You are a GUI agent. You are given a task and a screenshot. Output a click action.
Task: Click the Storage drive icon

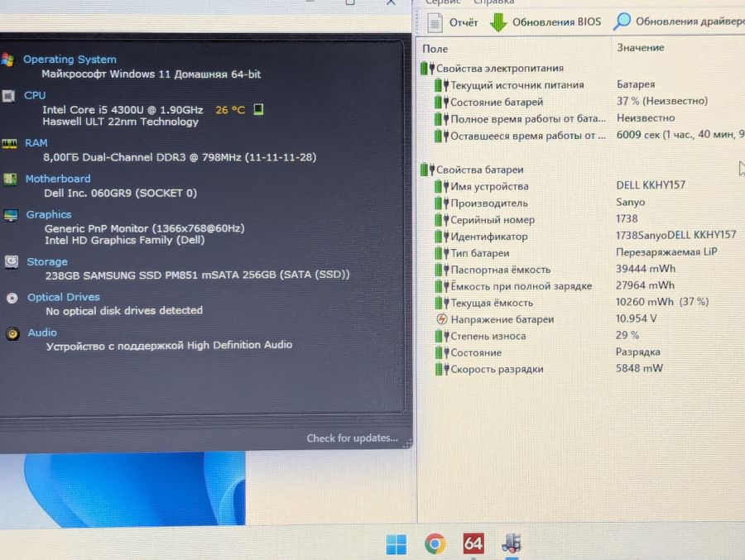[x=12, y=261]
